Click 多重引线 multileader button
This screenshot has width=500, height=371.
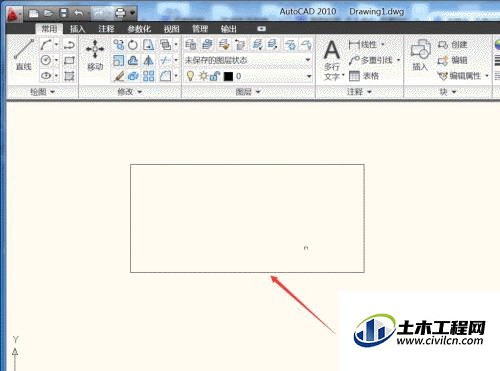point(371,60)
